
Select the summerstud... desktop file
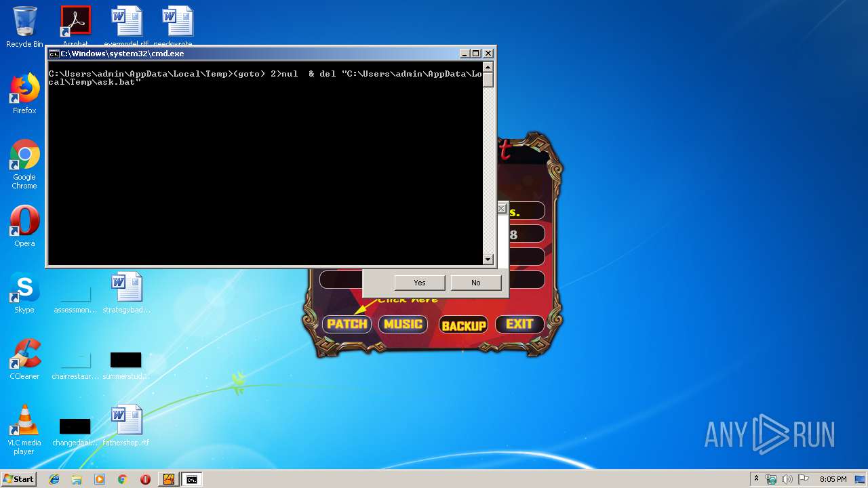[127, 365]
